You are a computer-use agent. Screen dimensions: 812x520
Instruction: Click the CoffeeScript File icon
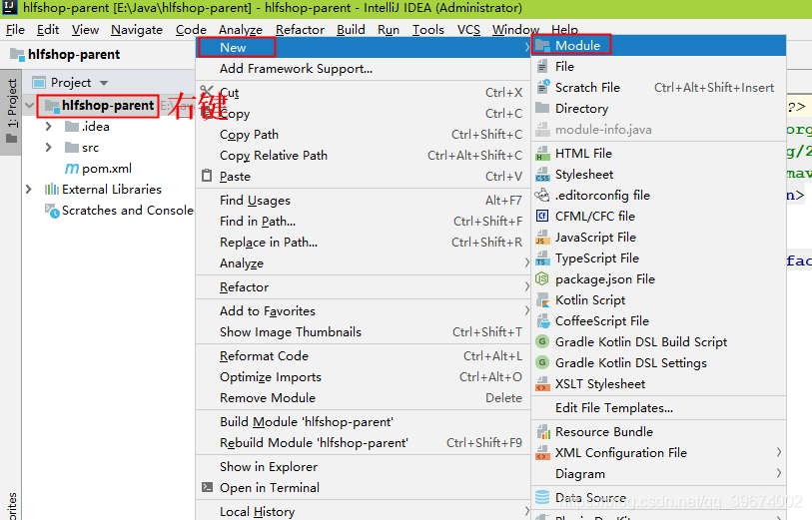(542, 320)
